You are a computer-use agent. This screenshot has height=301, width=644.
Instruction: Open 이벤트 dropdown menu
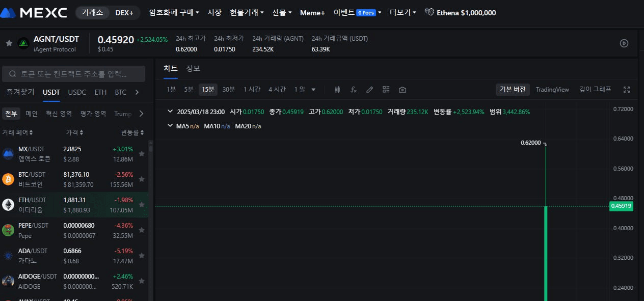[357, 13]
